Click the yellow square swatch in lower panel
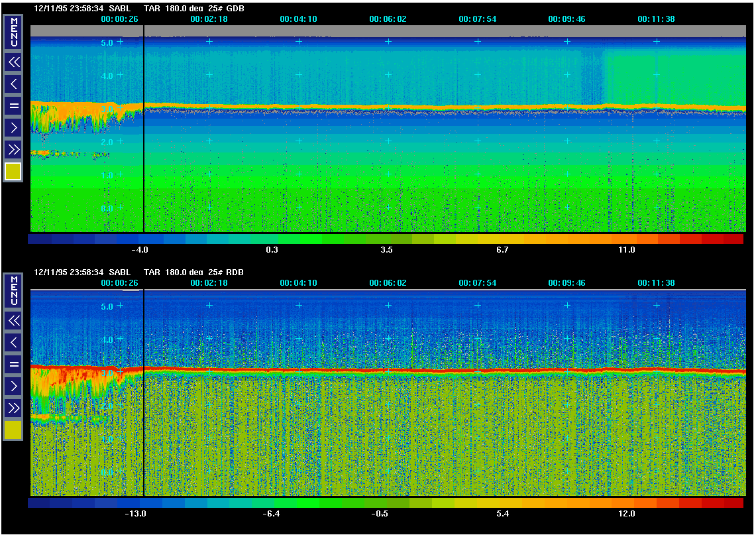 [x=13, y=430]
